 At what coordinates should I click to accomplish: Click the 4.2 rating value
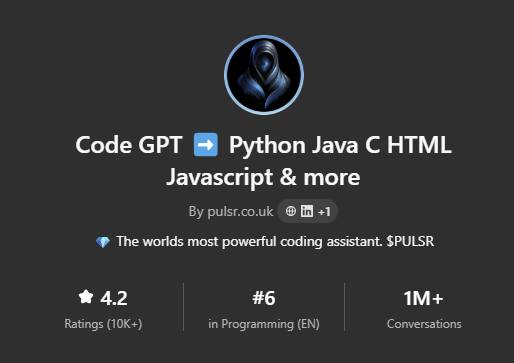tap(114, 298)
